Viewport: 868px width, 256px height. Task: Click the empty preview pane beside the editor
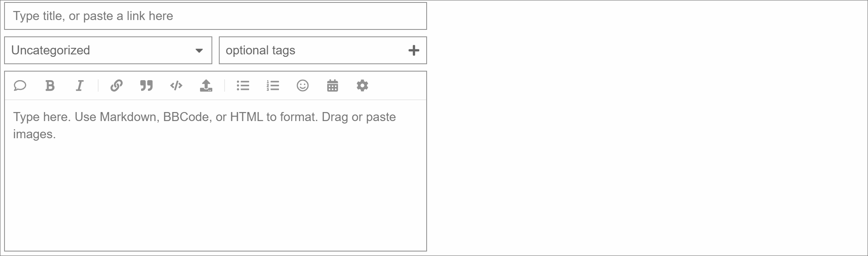646,128
